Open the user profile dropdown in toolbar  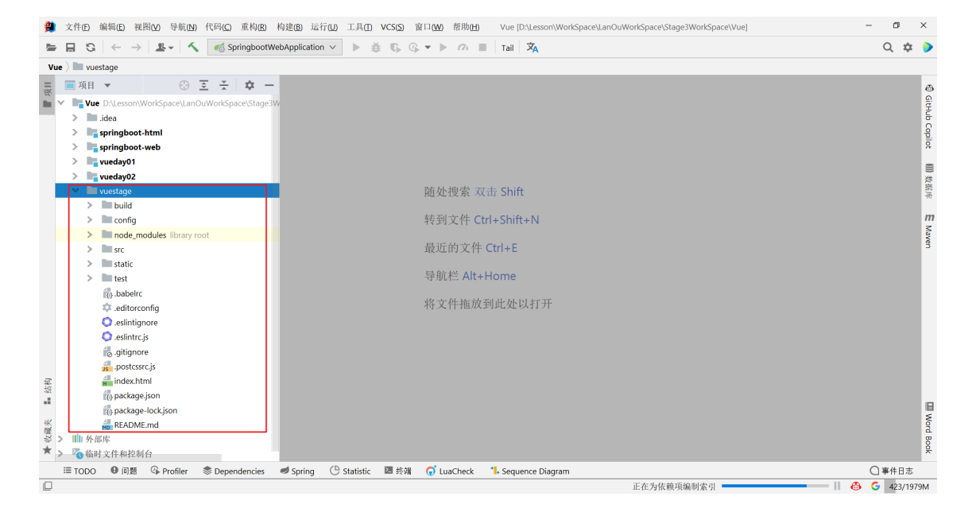pyautogui.click(x=165, y=48)
